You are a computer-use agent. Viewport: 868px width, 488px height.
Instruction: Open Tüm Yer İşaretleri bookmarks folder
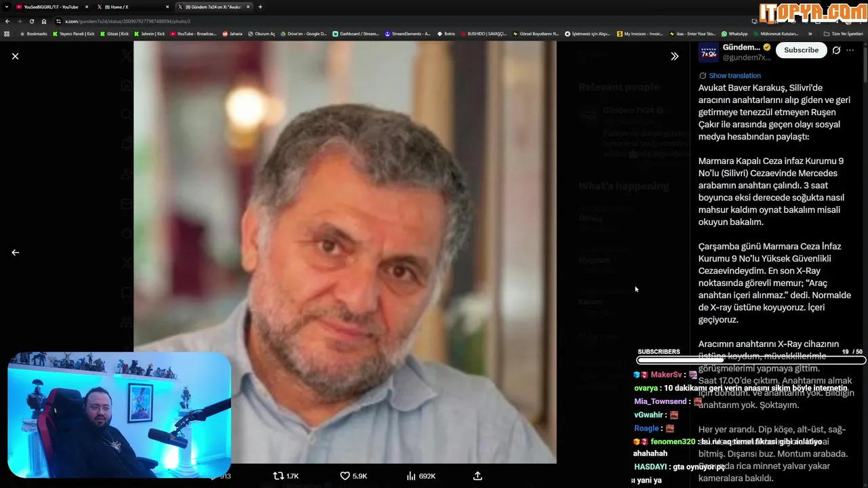(844, 34)
